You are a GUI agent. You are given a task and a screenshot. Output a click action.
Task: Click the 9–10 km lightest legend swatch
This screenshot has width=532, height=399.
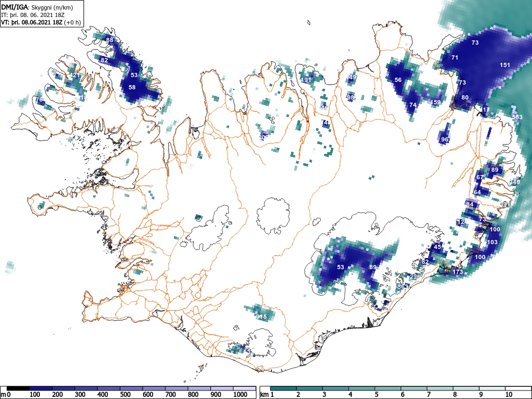tap(492, 388)
